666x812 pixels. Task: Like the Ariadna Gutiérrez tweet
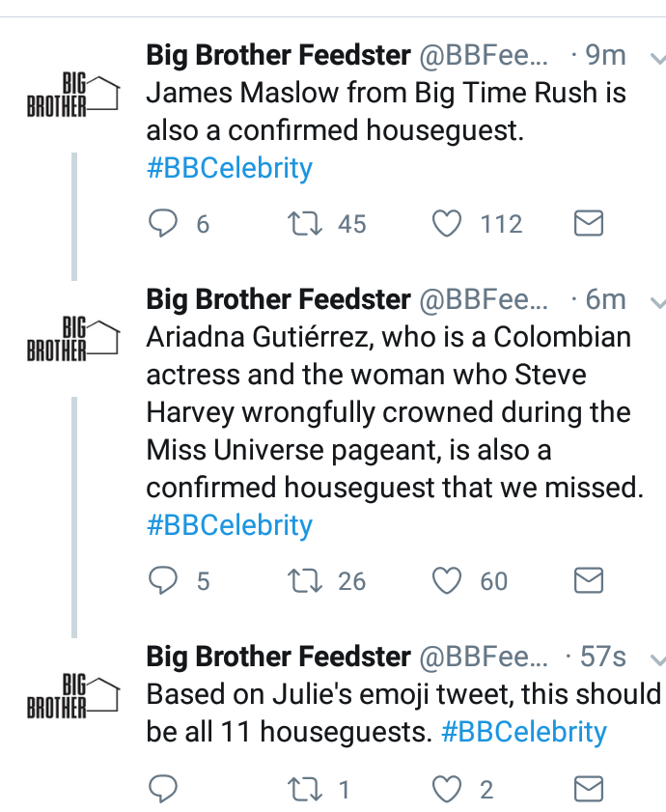click(447, 580)
